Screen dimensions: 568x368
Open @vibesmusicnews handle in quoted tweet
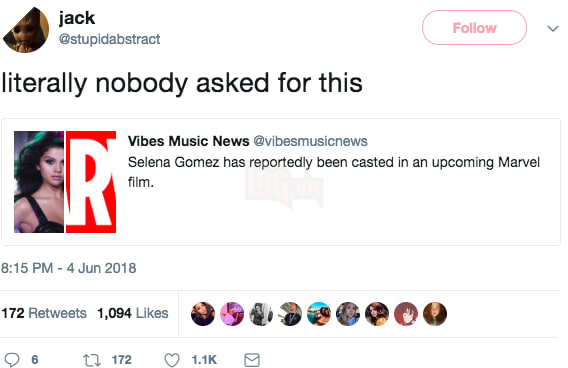click(310, 141)
